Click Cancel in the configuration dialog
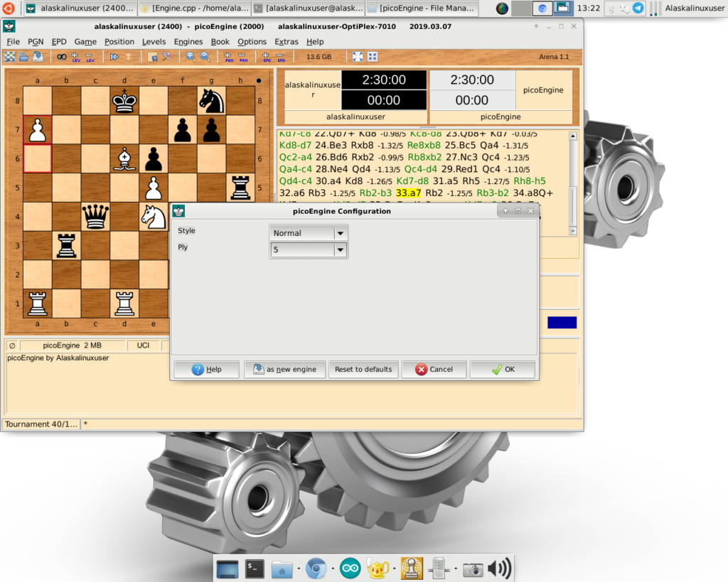Screen dimensions: 728x582 click(434, 370)
